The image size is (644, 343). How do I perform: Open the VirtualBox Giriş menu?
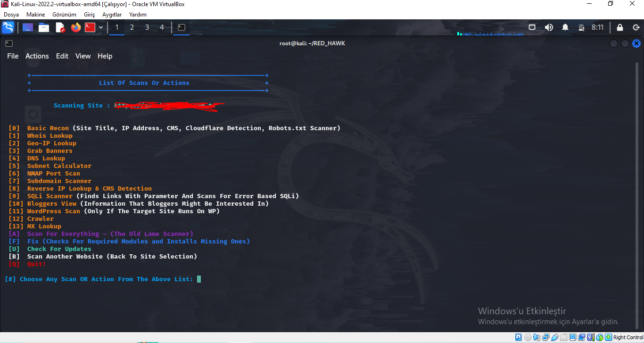pos(89,15)
